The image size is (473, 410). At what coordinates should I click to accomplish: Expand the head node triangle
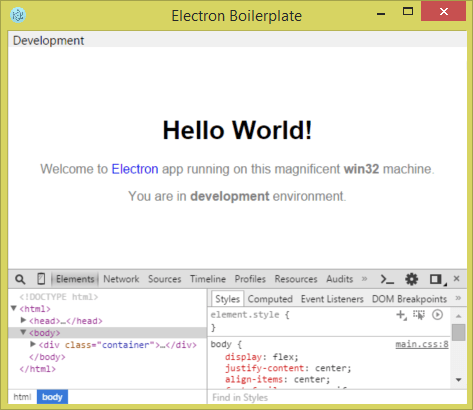(x=23, y=320)
